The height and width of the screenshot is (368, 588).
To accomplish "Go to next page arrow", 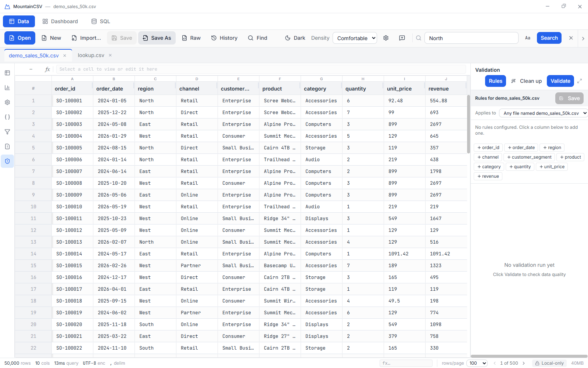I will (x=524, y=363).
